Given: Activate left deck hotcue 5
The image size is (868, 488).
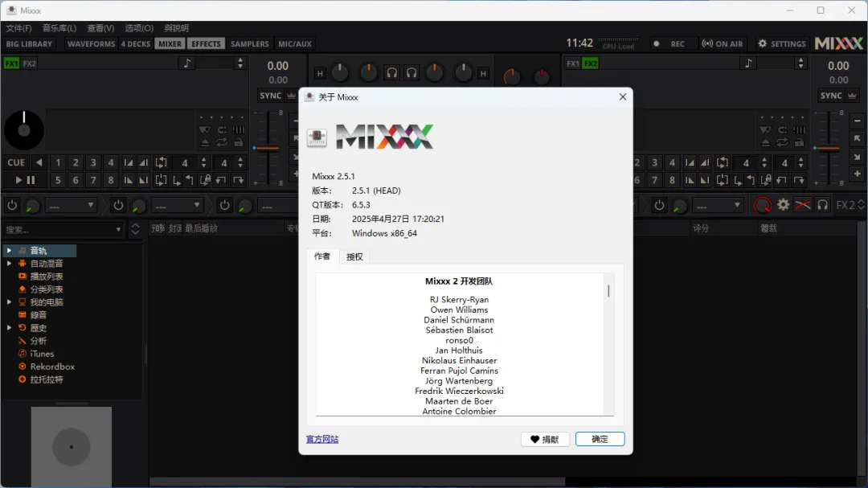Looking at the screenshot, I should pyautogui.click(x=58, y=180).
